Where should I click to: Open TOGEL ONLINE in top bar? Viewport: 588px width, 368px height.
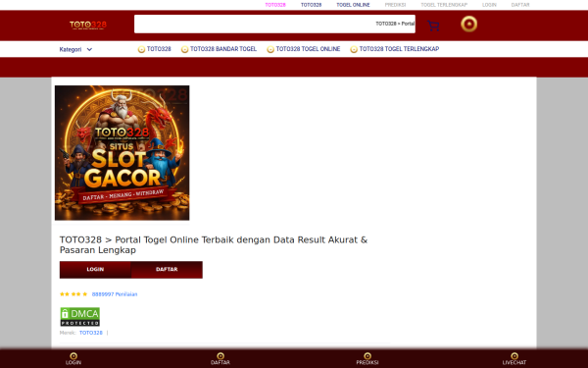[x=353, y=5]
